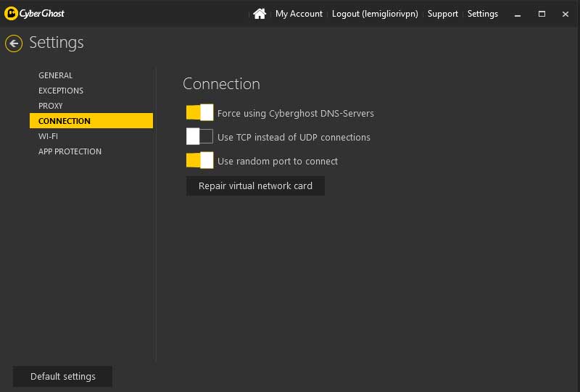The height and width of the screenshot is (392, 580).
Task: Click the 'Force using Cyberghost DNS-Servers' label
Action: tap(296, 113)
